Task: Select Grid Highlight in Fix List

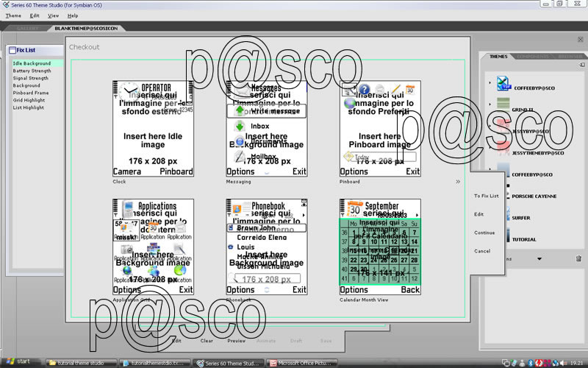Action: click(29, 100)
